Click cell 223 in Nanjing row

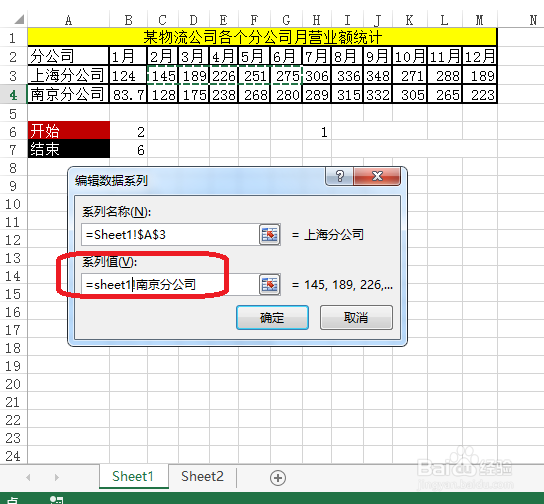coord(480,95)
